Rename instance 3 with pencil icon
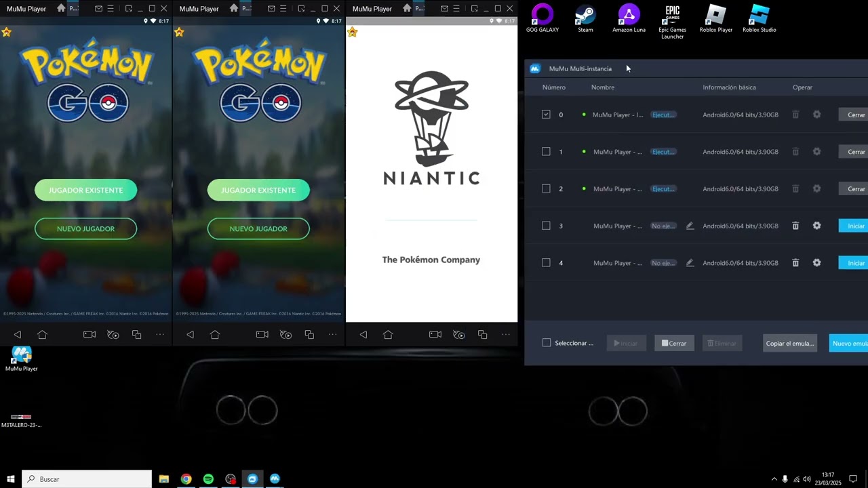868x488 pixels. coord(690,226)
